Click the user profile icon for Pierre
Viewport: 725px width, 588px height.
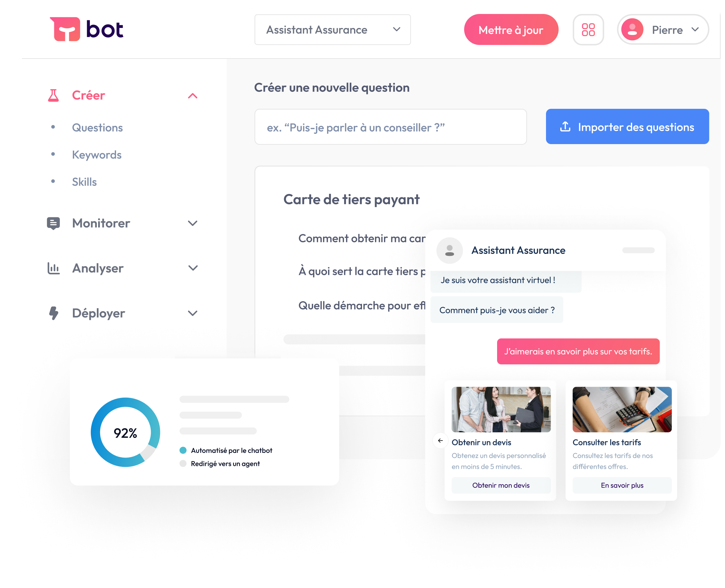(633, 29)
